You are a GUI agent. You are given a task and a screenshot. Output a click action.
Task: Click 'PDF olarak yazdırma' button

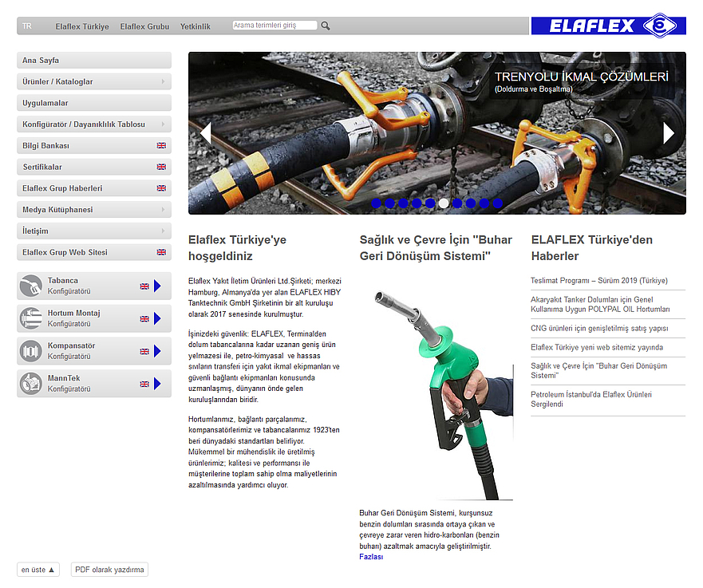[x=109, y=570]
